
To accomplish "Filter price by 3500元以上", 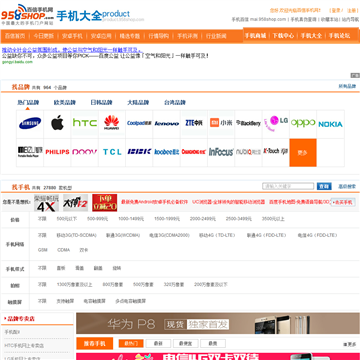I will point(273,219).
